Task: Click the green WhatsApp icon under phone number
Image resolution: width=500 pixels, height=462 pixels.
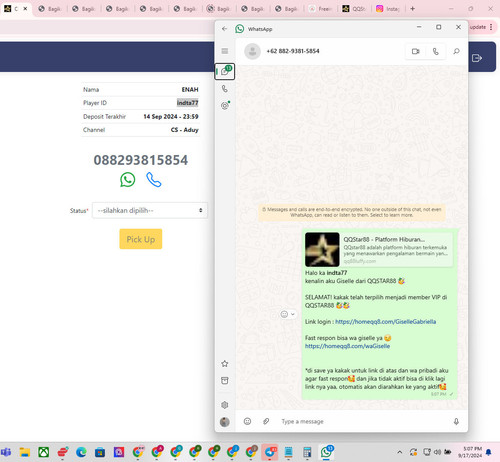Action: (x=128, y=180)
